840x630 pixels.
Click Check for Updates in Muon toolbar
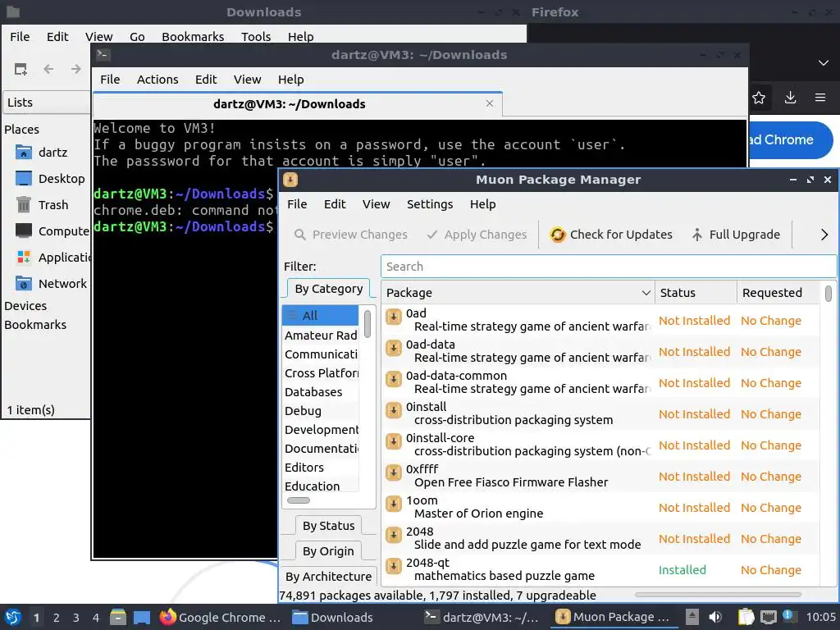pyautogui.click(x=610, y=235)
